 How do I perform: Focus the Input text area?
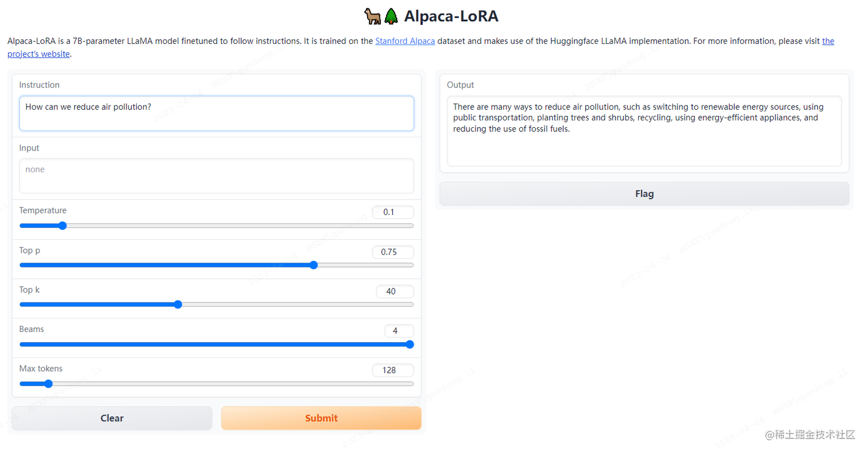[216, 175]
